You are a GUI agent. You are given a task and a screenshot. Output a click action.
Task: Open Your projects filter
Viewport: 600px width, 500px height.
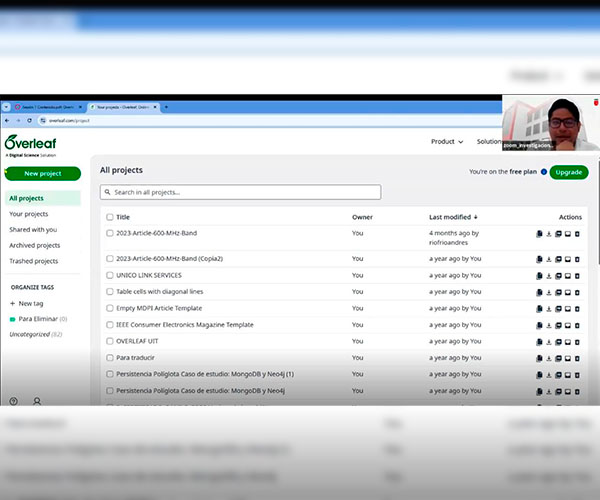(x=29, y=214)
